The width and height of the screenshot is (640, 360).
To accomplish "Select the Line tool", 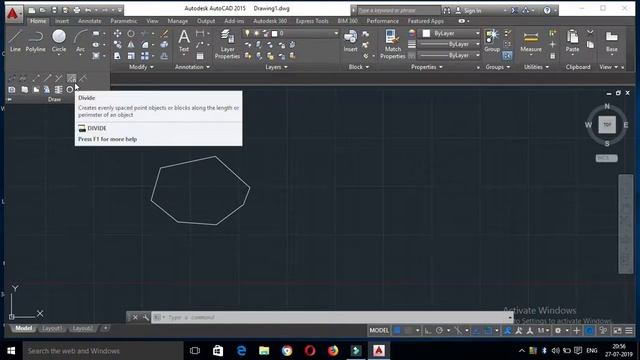I will (15, 41).
